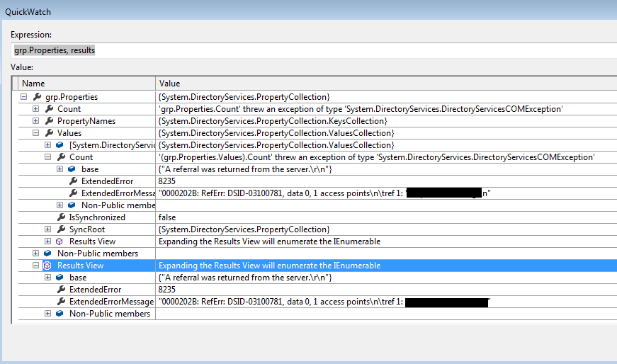
Task: Expand the Non-Public members above highlighted Results View
Action: pyautogui.click(x=35, y=253)
